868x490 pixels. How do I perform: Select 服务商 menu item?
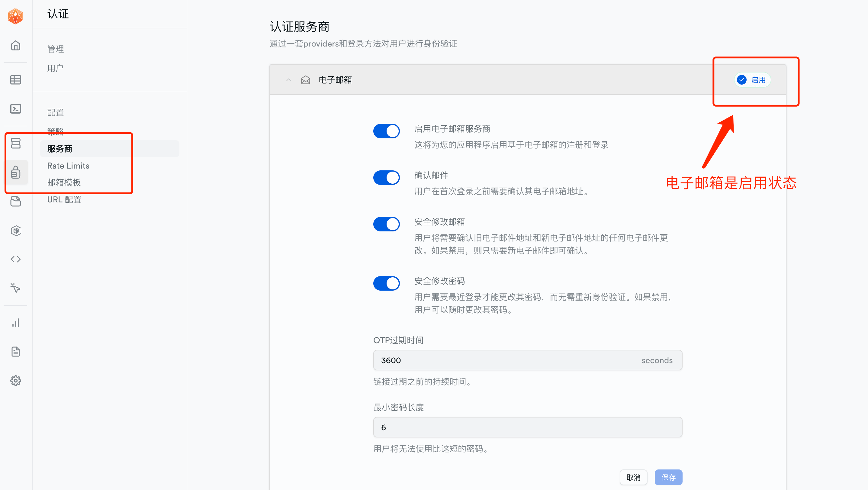[110, 149]
